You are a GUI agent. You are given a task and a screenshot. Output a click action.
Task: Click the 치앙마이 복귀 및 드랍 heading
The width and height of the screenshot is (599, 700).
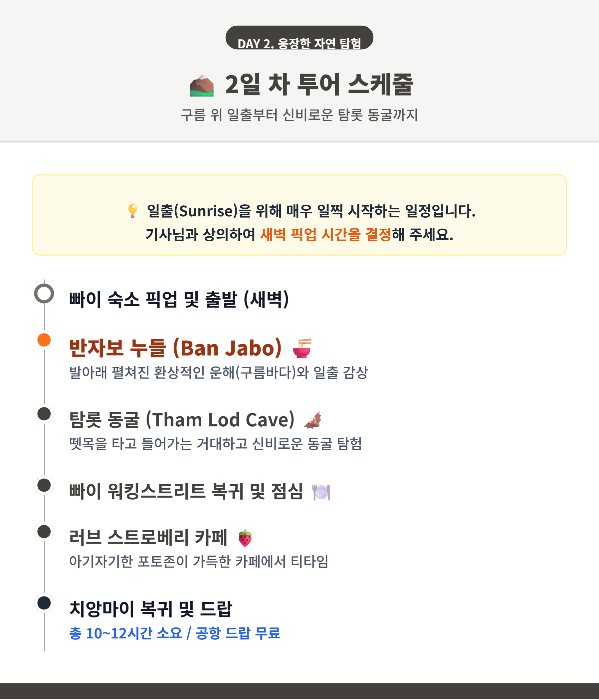coord(151,609)
